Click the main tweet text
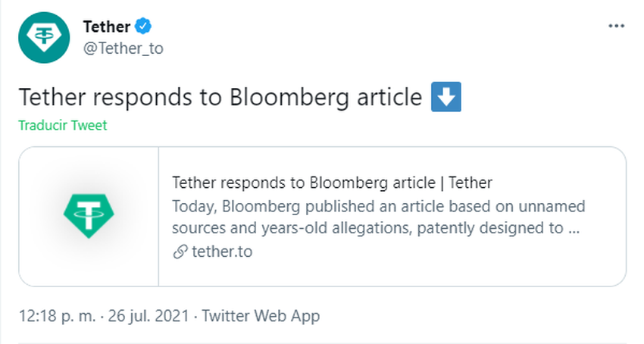644x344 pixels. coord(220,98)
